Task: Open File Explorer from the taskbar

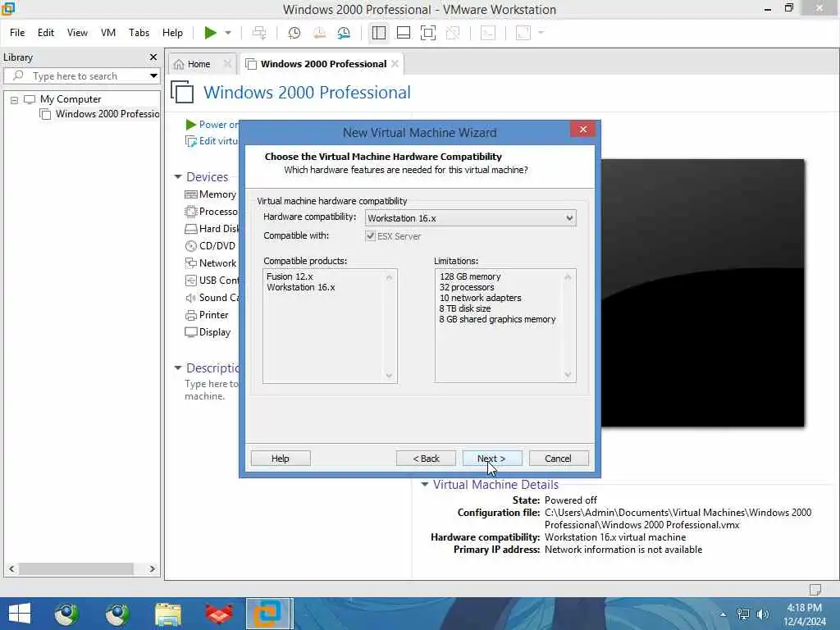Action: [x=167, y=614]
